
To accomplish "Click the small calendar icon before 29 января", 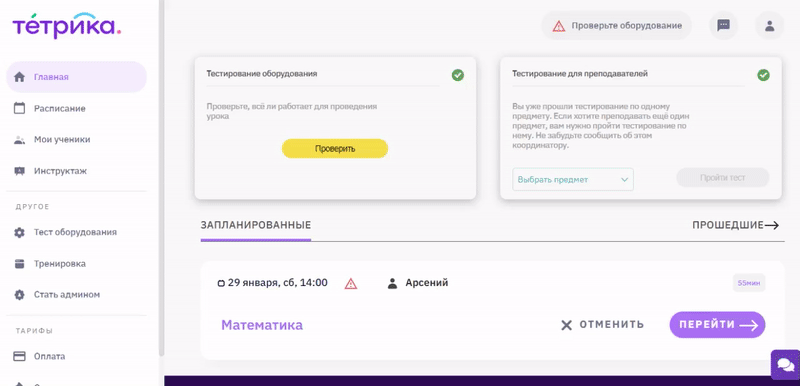I will pos(221,284).
